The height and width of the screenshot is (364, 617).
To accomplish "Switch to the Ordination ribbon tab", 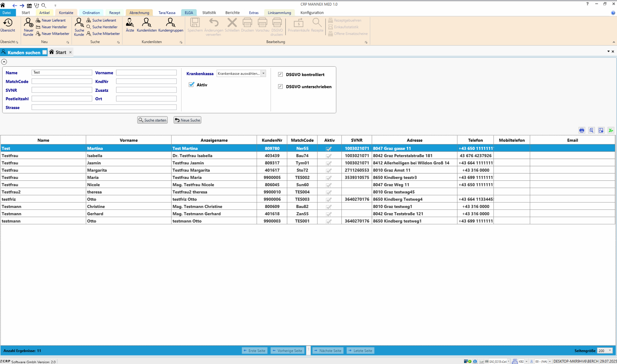I will (91, 13).
